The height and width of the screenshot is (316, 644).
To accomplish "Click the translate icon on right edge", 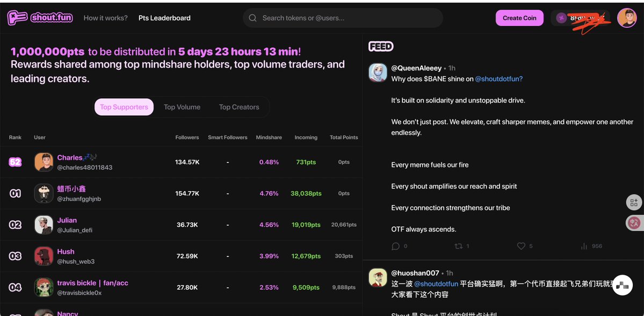I will click(634, 223).
